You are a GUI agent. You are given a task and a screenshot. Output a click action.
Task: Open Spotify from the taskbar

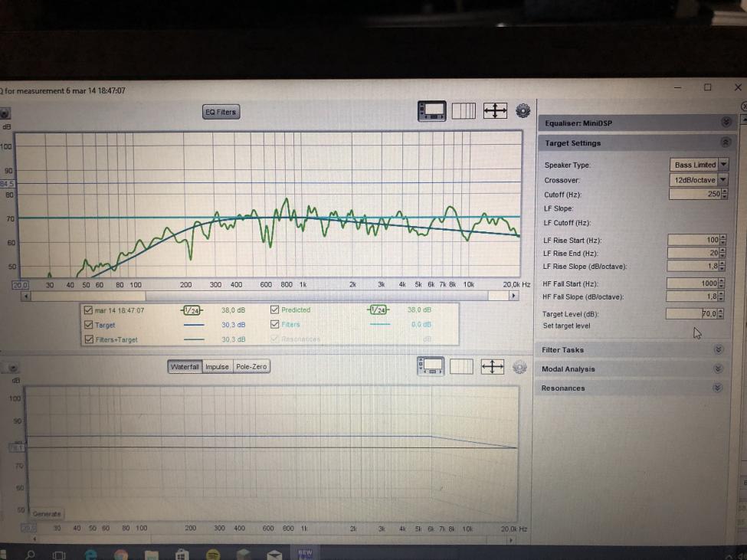pos(212,555)
